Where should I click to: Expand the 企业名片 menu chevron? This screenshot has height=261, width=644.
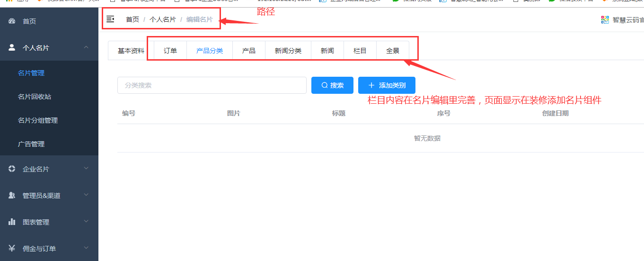pos(86,169)
